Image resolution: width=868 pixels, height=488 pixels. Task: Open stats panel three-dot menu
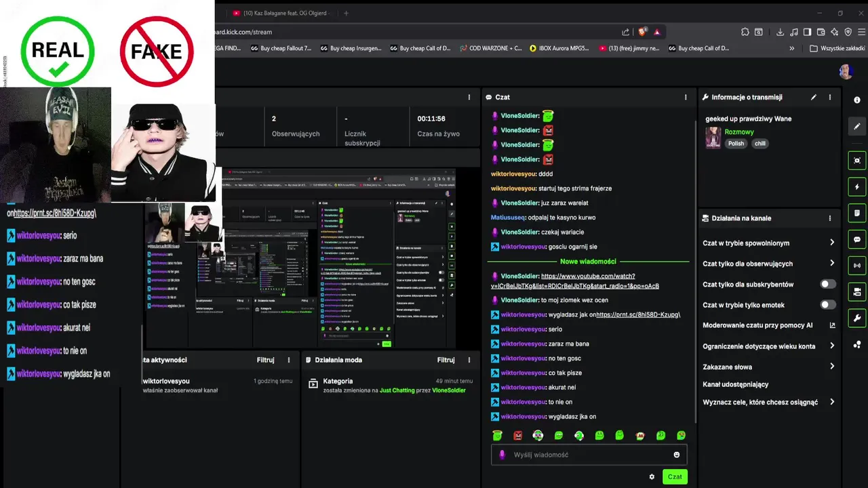469,97
